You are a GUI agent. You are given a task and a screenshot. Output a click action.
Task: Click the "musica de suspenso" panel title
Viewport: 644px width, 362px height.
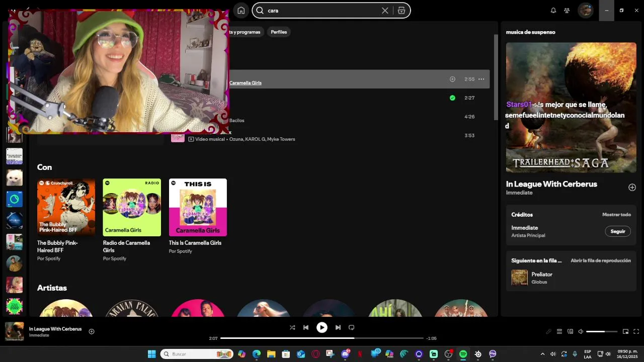tap(531, 32)
